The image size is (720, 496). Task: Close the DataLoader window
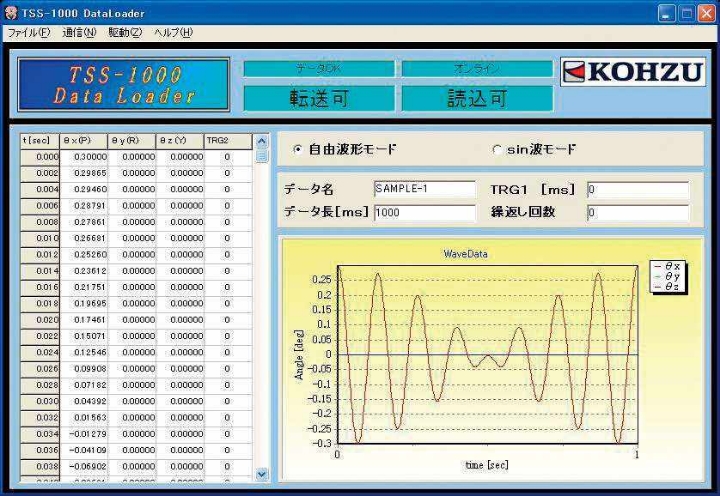(x=707, y=13)
